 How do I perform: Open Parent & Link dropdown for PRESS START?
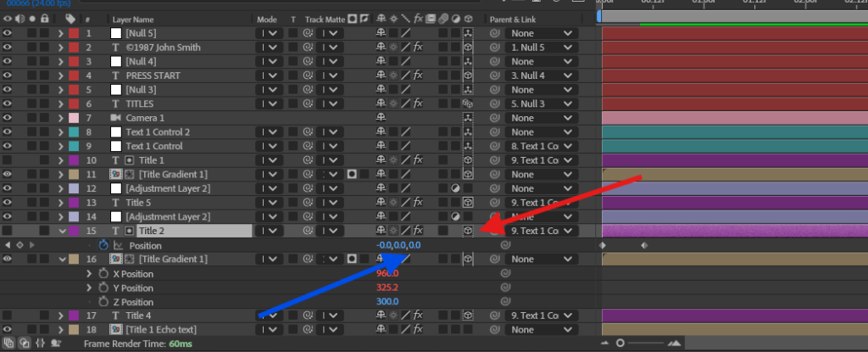click(540, 75)
